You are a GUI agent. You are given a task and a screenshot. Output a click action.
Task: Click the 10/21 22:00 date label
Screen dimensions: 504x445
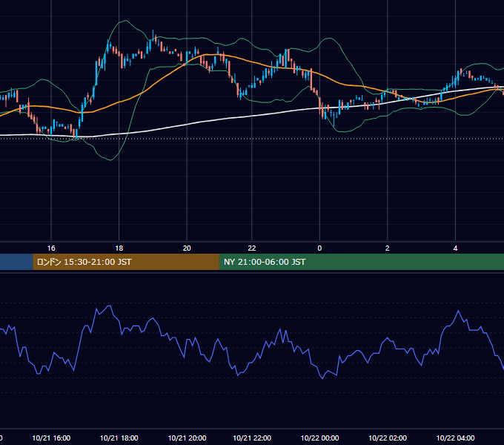tap(252, 438)
